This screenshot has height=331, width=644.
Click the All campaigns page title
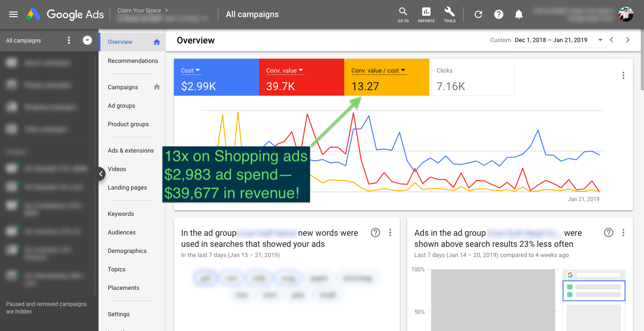pos(252,14)
